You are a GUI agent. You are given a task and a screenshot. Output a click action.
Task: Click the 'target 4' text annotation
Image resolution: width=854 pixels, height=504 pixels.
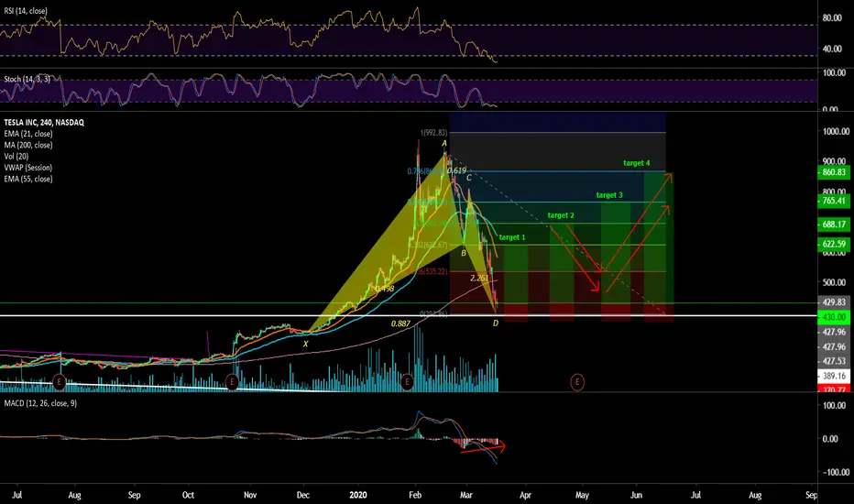pos(636,163)
